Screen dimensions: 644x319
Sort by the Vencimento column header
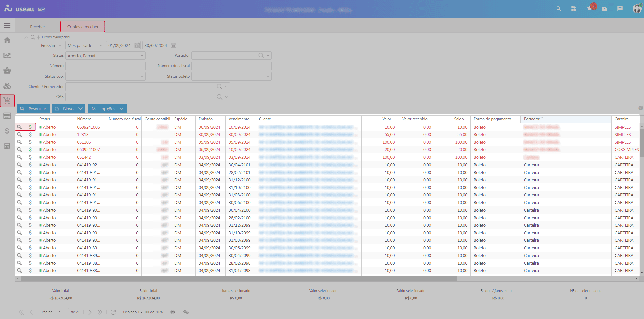tap(239, 119)
